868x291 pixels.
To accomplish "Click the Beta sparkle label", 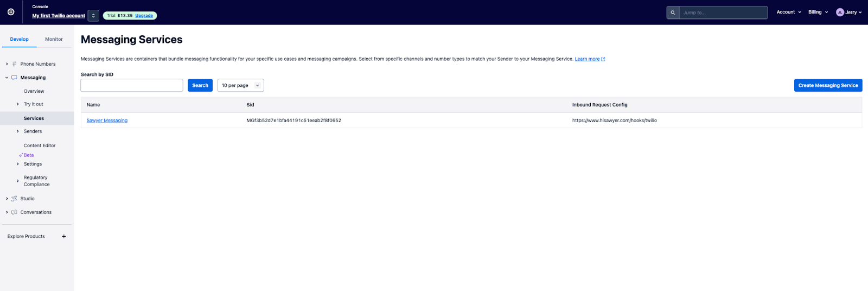I will [x=27, y=155].
